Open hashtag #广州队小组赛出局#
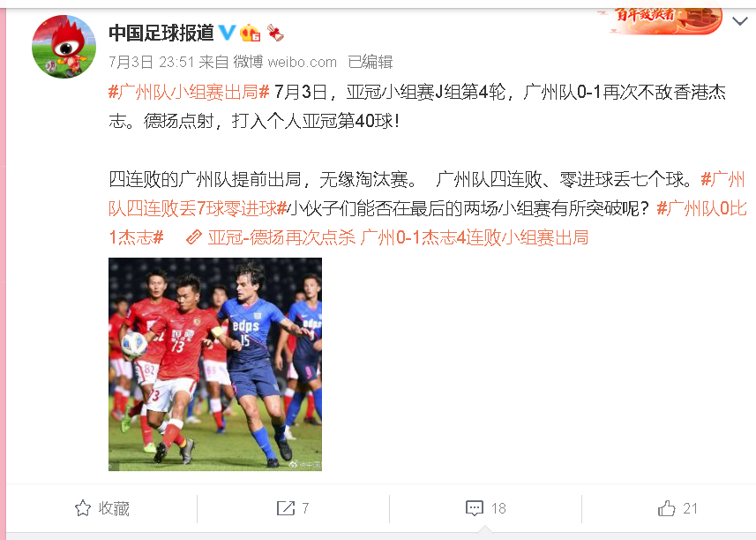This screenshot has height=540, width=756. click(189, 92)
